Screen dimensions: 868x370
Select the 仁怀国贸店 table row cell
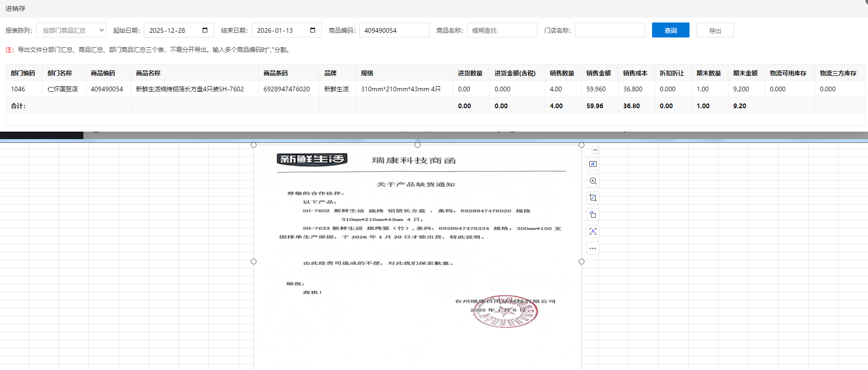tap(63, 89)
